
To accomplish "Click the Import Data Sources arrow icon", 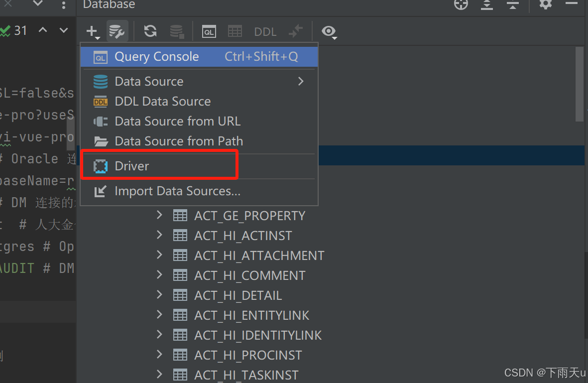I will 100,191.
